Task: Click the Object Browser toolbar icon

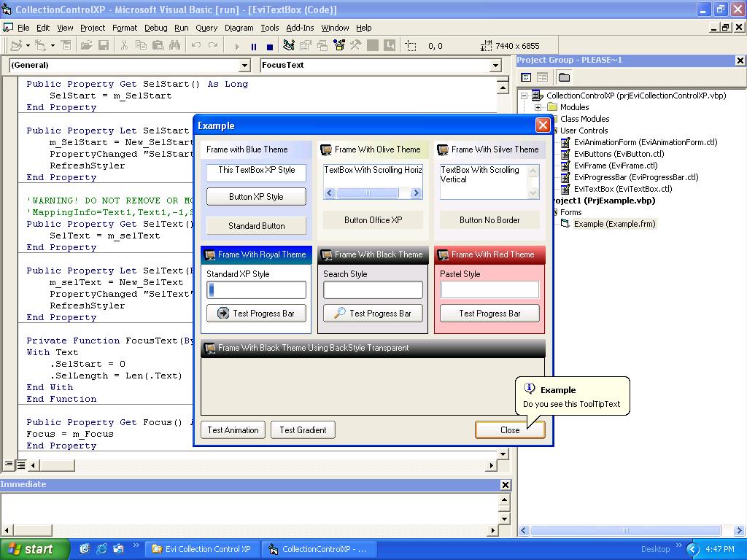Action: coord(339,46)
